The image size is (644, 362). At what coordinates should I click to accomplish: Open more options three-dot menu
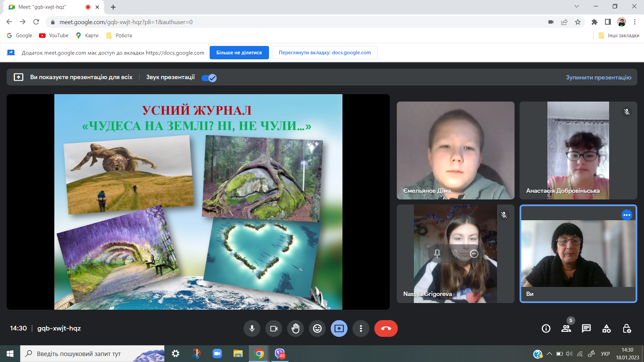click(361, 328)
